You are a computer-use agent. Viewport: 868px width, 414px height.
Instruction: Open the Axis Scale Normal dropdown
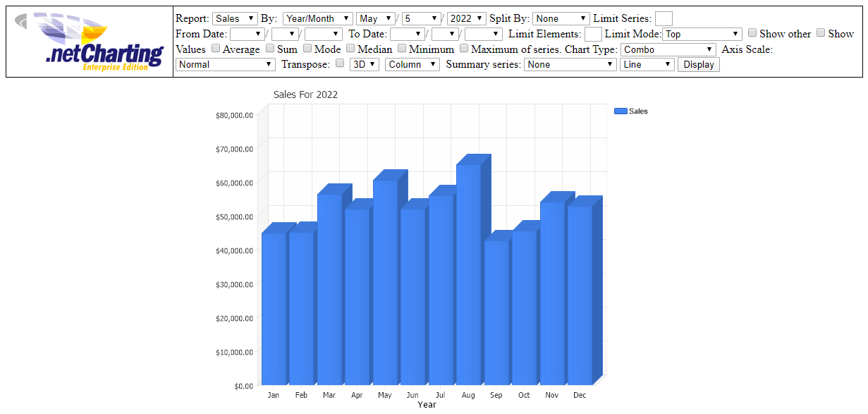(225, 64)
